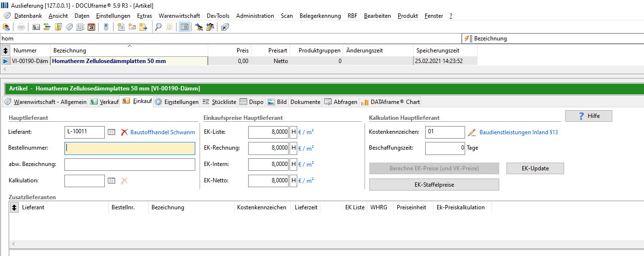This screenshot has height=256, width=644.
Task: Switch to the Verkauf tab
Action: tap(104, 102)
